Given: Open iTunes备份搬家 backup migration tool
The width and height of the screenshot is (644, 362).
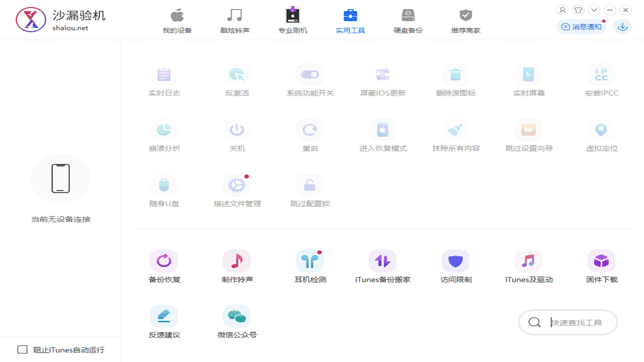Looking at the screenshot, I should point(383,266).
